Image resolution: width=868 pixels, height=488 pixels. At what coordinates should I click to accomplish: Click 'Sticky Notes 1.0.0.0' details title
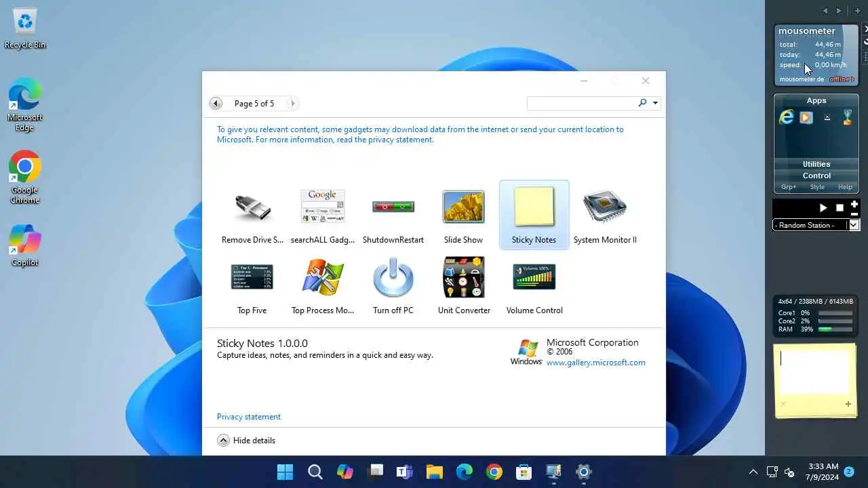pyautogui.click(x=262, y=344)
